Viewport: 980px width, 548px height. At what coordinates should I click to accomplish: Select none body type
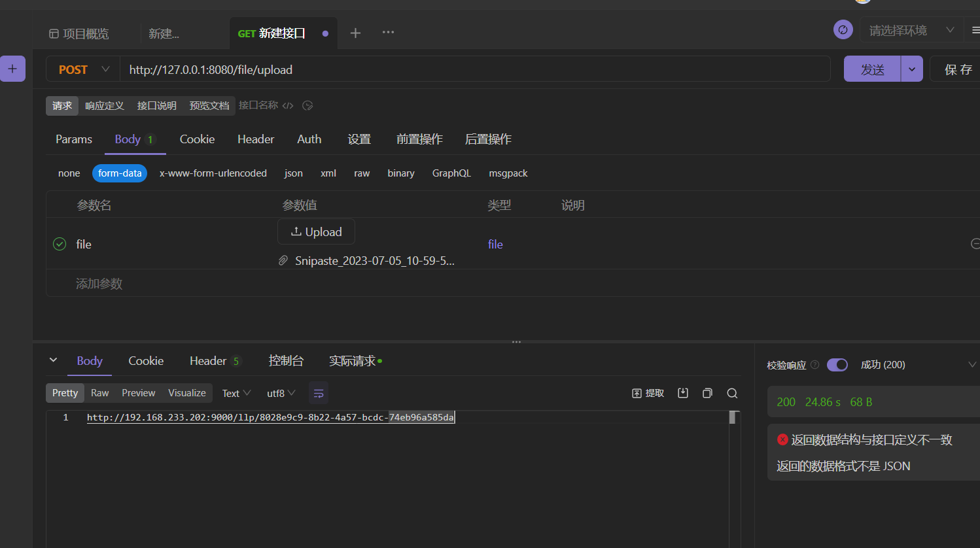click(x=69, y=173)
